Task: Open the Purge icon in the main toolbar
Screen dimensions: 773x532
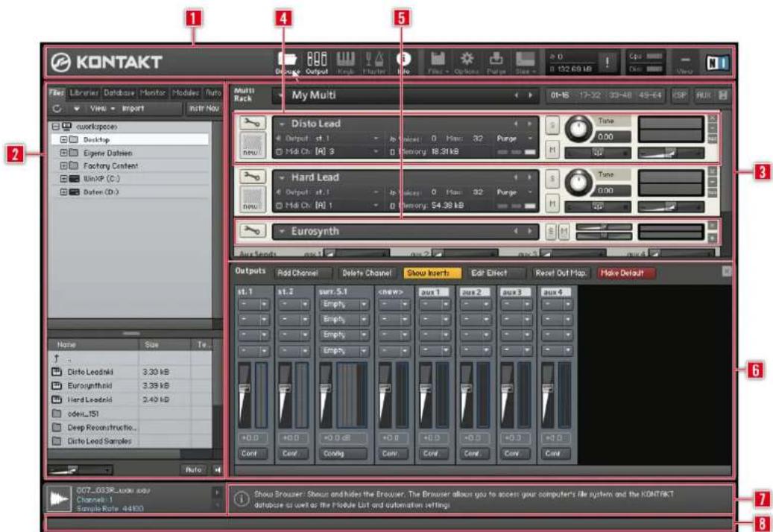Action: [x=496, y=63]
